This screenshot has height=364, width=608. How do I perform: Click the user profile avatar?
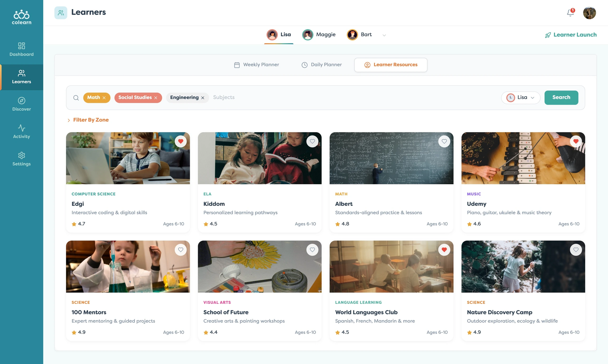point(589,13)
